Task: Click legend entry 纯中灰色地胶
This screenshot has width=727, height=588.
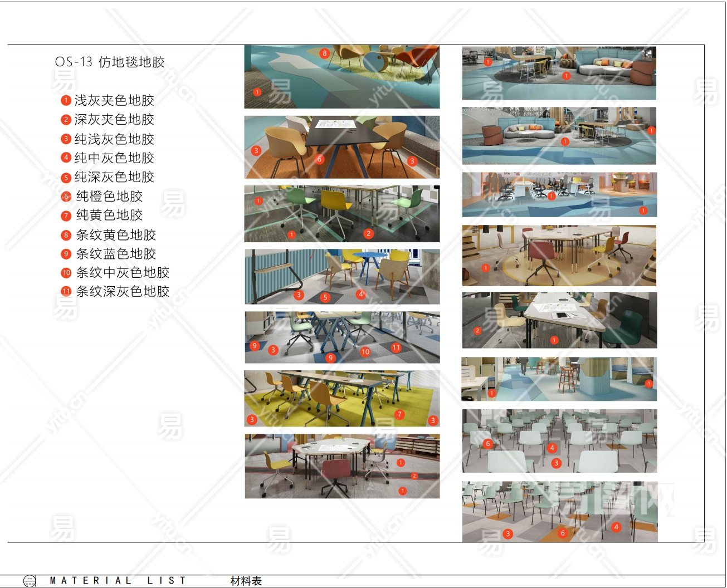Action: [x=108, y=158]
